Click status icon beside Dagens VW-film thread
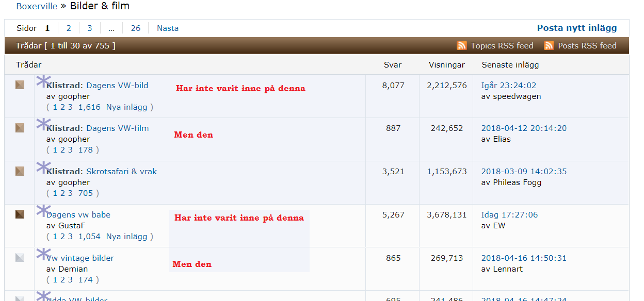The width and height of the screenshot is (644, 301). click(20, 128)
